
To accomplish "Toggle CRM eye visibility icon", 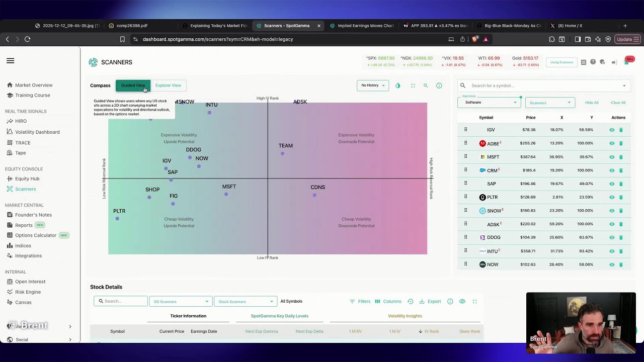I will (612, 170).
